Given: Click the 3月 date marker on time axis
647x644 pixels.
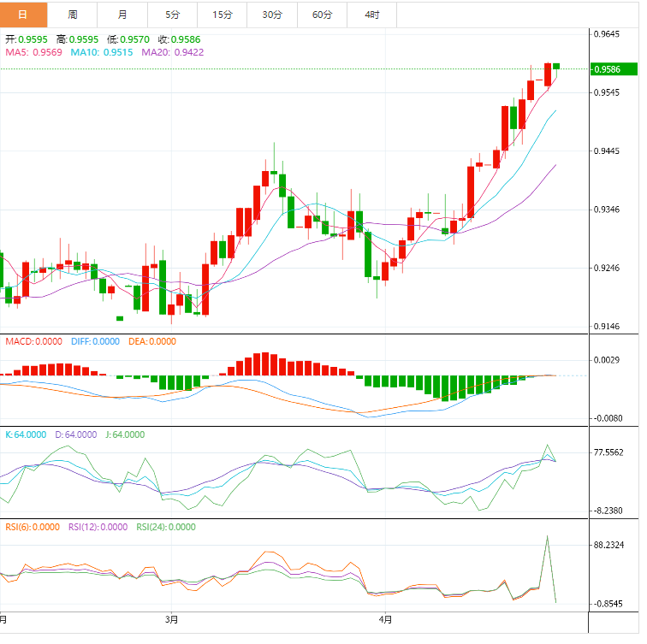Looking at the screenshot, I should 172,619.
